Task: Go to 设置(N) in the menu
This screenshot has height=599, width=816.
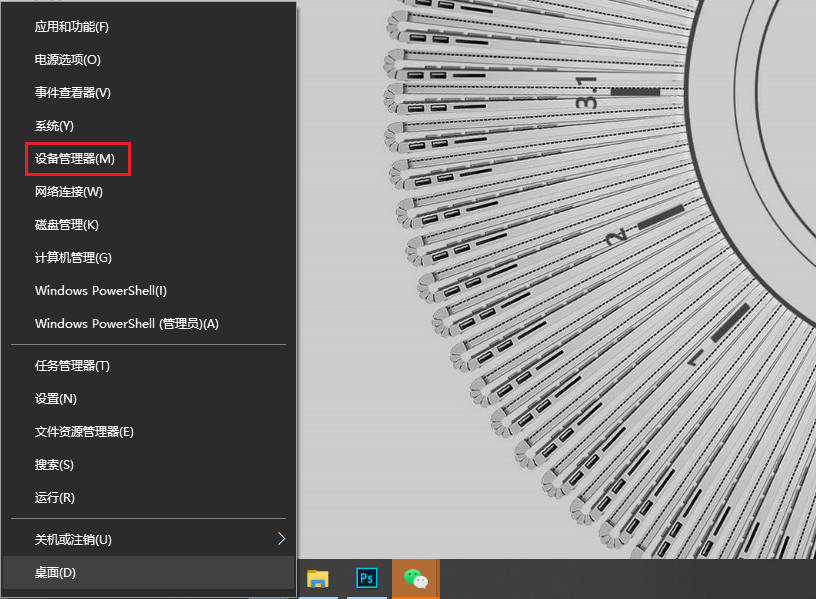Action: (56, 399)
